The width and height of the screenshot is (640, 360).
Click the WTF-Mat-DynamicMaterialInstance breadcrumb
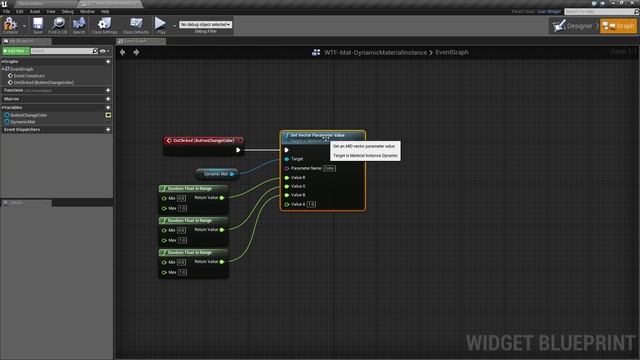click(x=375, y=52)
